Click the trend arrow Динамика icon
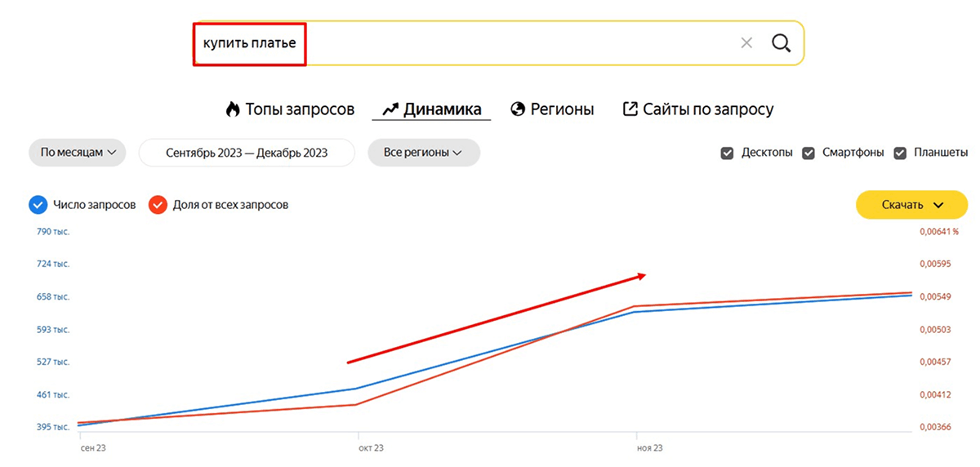This screenshot has width=980, height=467. click(x=390, y=109)
